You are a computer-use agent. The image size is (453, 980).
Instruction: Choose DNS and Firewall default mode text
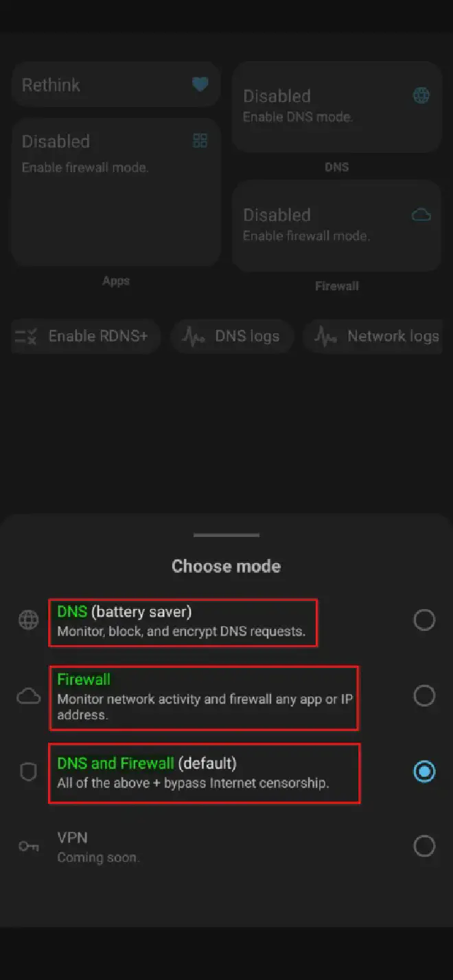(147, 763)
